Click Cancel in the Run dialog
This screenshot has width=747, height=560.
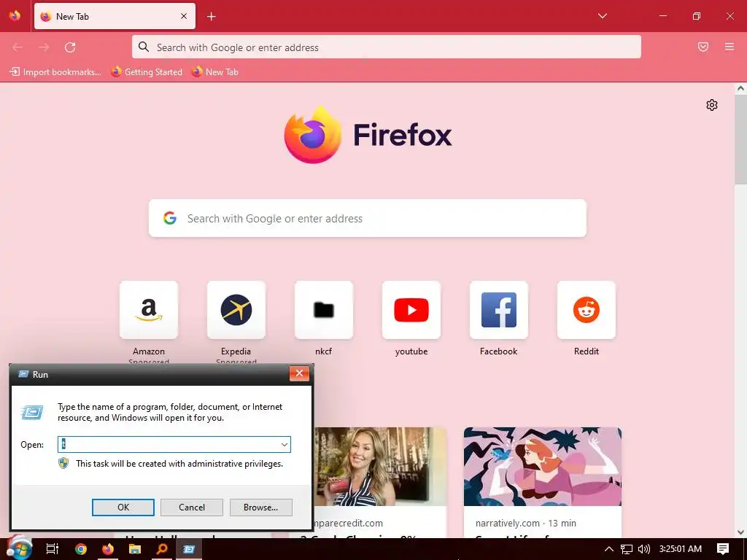(x=192, y=507)
